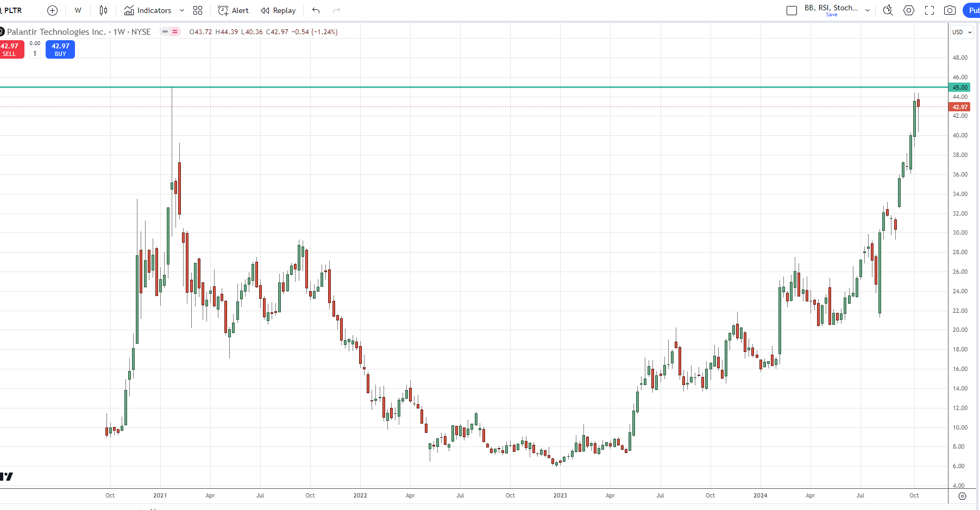Click the blue 42.97 BUY button
The height and width of the screenshot is (510, 980).
point(60,49)
